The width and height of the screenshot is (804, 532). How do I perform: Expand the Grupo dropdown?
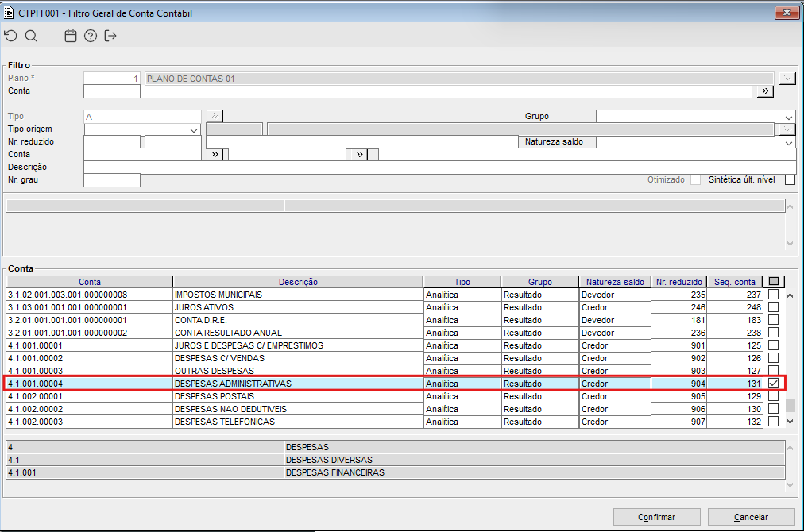pos(789,117)
